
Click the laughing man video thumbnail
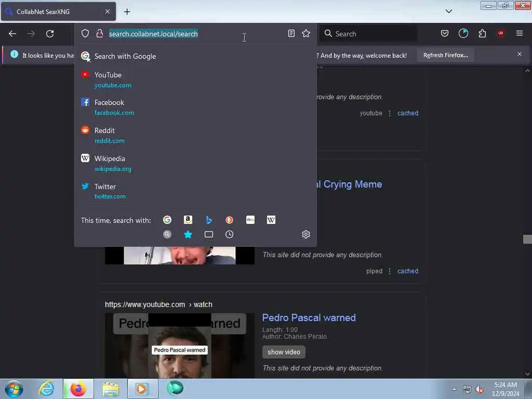[x=179, y=256]
